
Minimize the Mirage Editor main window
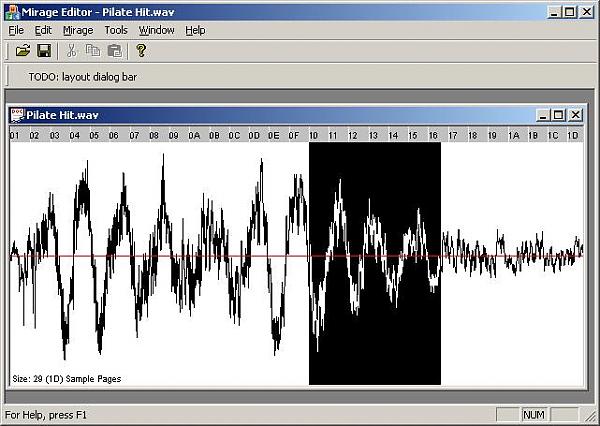click(x=554, y=12)
